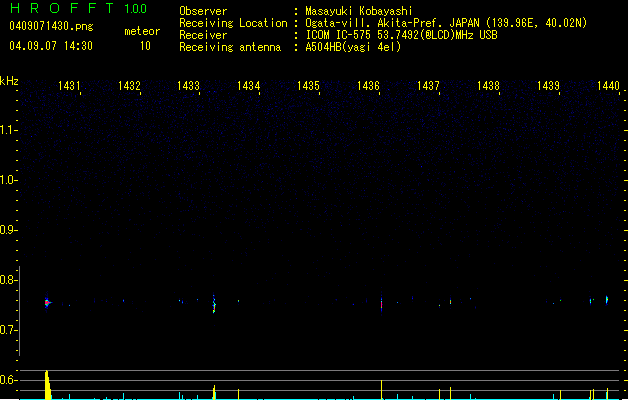Click the 1435 time axis marker
The image size is (629, 400).
(308, 86)
